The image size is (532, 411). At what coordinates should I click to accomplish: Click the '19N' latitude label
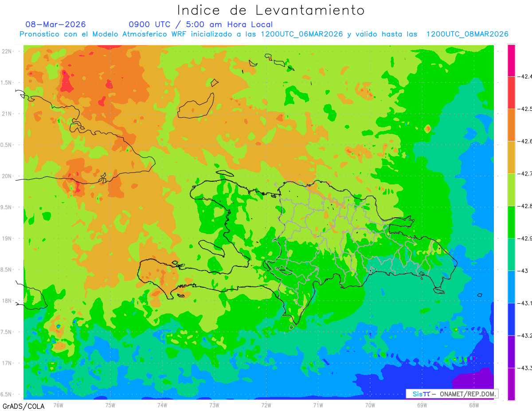[x=7, y=238]
